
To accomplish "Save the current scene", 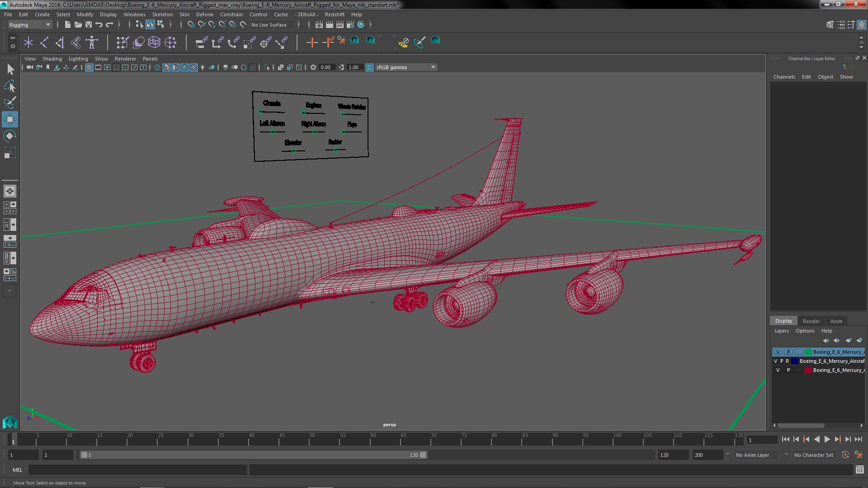I will click(89, 25).
